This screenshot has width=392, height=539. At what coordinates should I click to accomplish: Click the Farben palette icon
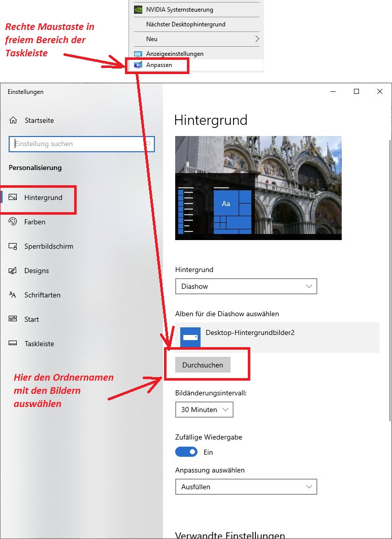13,222
